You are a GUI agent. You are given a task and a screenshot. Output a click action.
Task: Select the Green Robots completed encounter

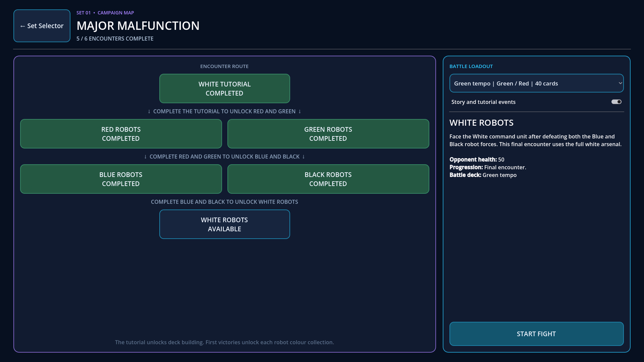point(328,134)
